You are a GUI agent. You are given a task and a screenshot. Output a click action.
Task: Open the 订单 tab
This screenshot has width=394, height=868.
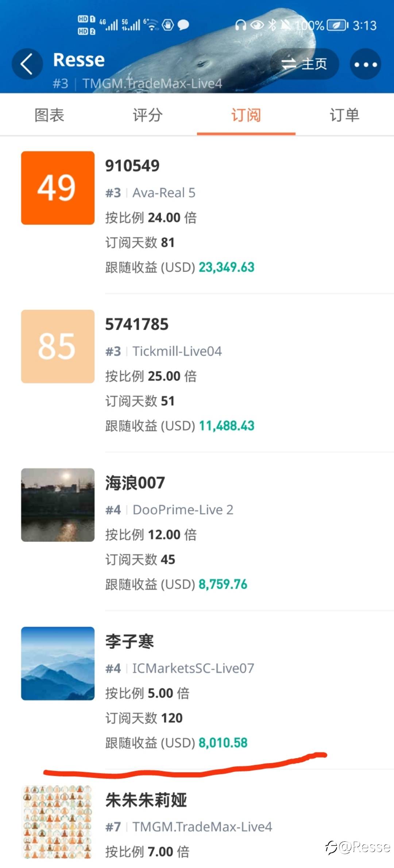point(345,115)
